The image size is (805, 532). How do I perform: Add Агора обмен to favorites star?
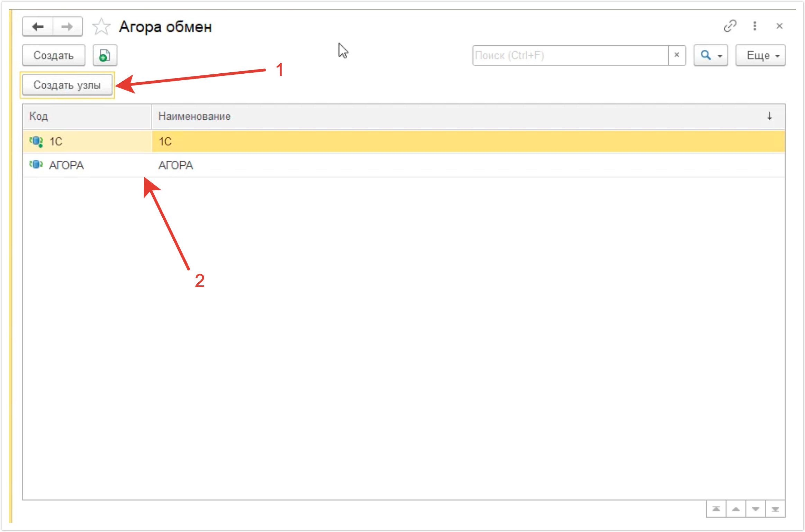101,27
